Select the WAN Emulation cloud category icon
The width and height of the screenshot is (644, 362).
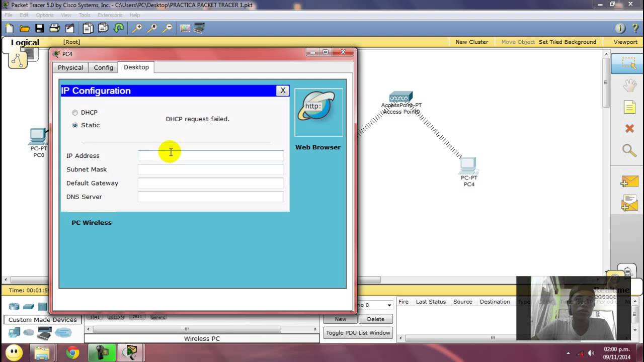pos(29,332)
